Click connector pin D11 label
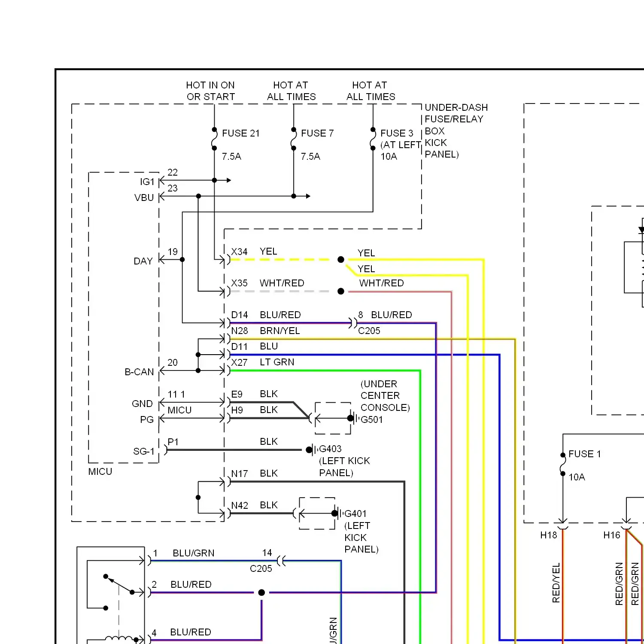The height and width of the screenshot is (644, 644). pos(239,347)
